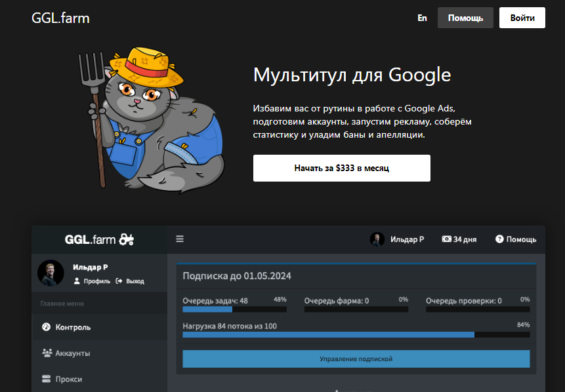565x392 pixels.
Task: Open Аккаунты in the sidebar menu
Action: (100, 353)
